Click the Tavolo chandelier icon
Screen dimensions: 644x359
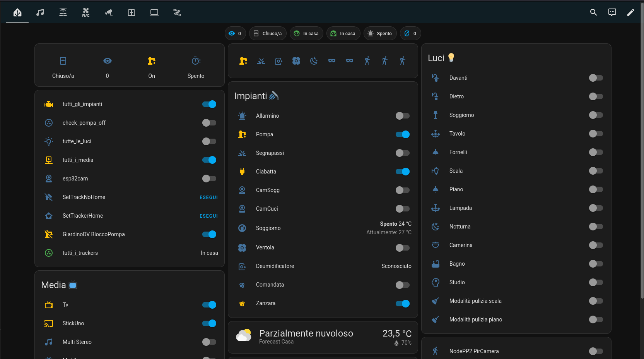436,134
